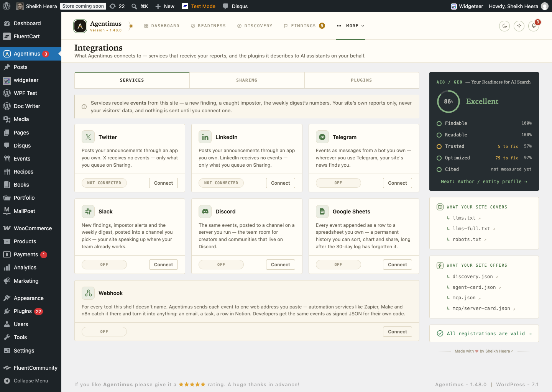Switch to the SHARING tab

247,80
